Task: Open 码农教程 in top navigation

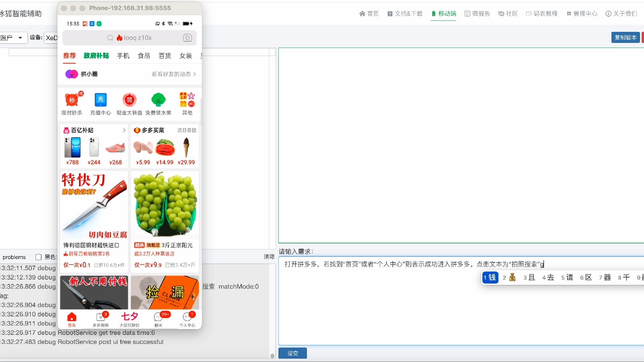Action: point(542,14)
